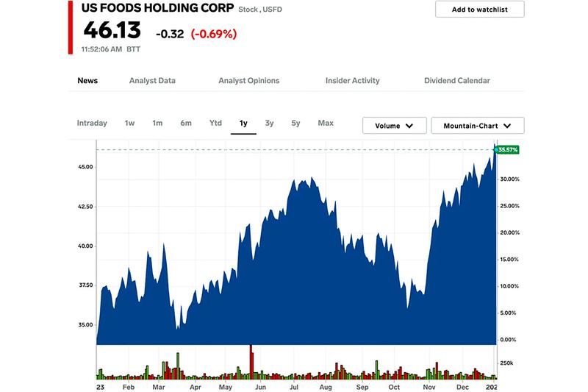Select the 1y time range
Screen dimensions: 588x392
[x=243, y=123]
